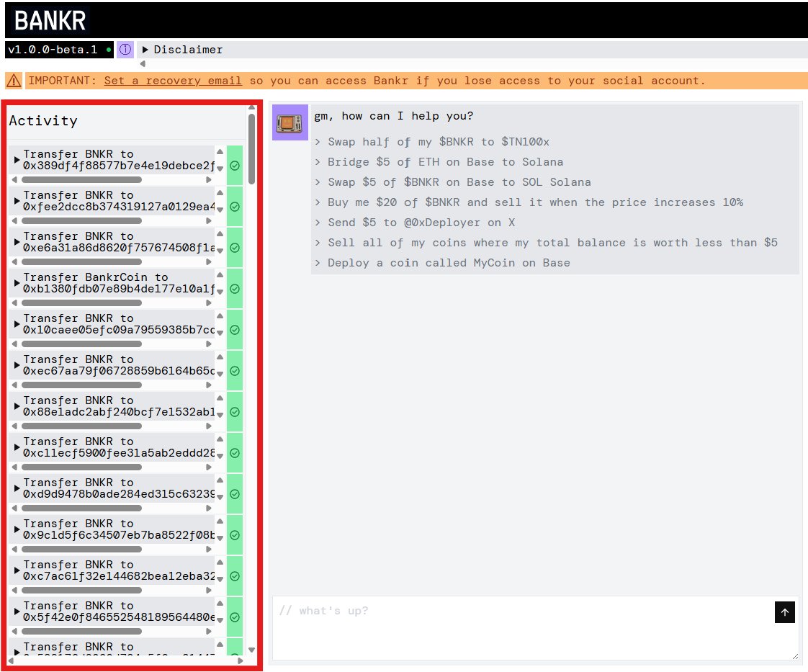Click the horizontal scrollbar under the 0x389df4f transfer
The height and width of the screenshot is (672, 808).
pos(81,180)
